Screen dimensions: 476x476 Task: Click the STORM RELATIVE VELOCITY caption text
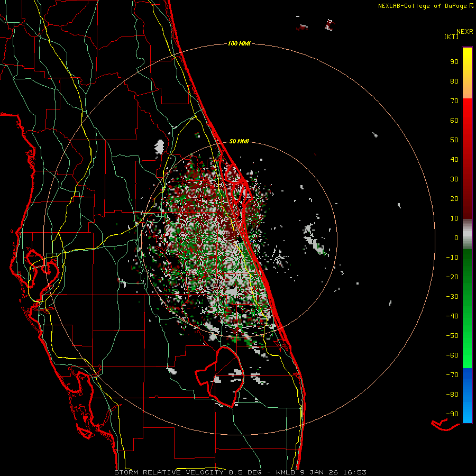(169, 472)
